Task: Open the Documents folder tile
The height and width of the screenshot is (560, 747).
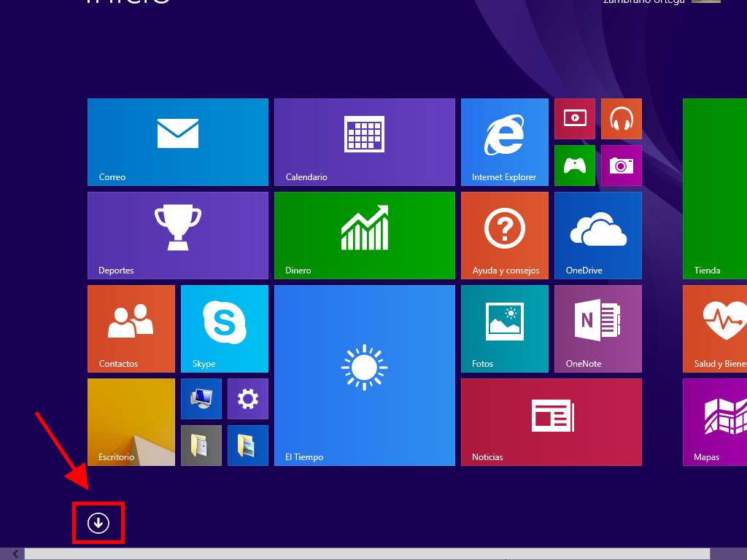Action: coord(201,446)
